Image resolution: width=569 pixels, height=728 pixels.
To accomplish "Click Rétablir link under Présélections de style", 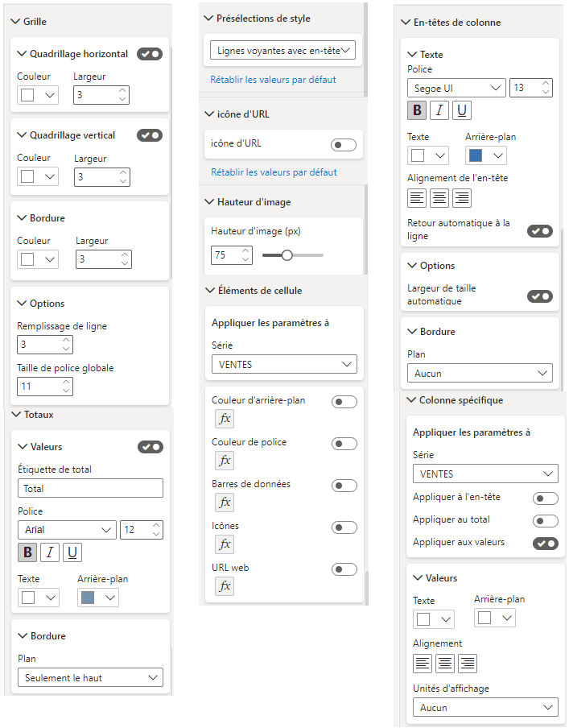I will [273, 80].
